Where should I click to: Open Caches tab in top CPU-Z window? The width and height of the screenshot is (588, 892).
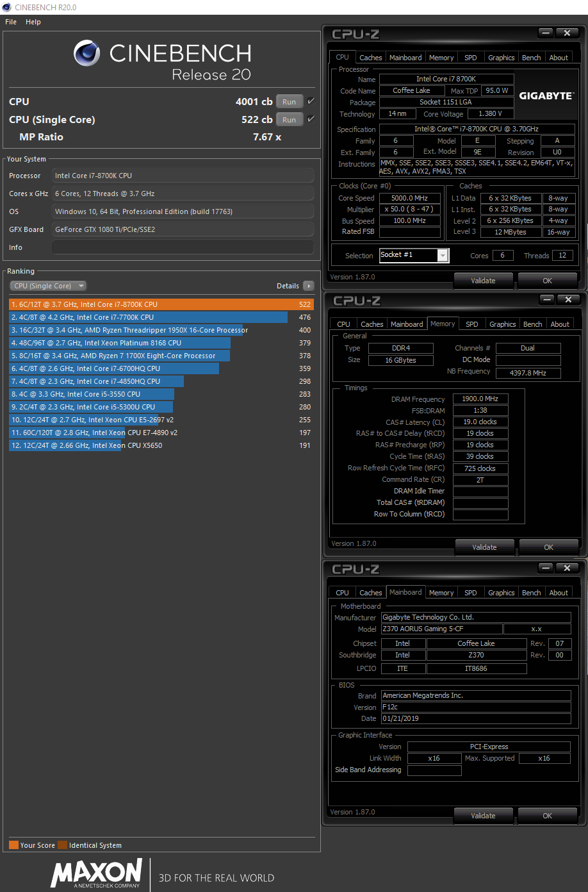point(370,58)
